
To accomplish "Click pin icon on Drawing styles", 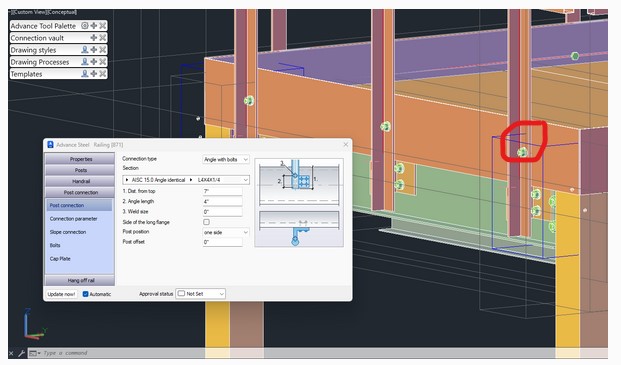I will [x=85, y=50].
